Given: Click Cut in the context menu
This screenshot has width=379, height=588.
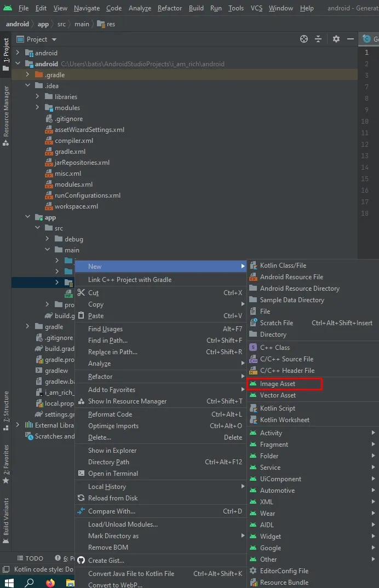Looking at the screenshot, I should click(x=160, y=293).
